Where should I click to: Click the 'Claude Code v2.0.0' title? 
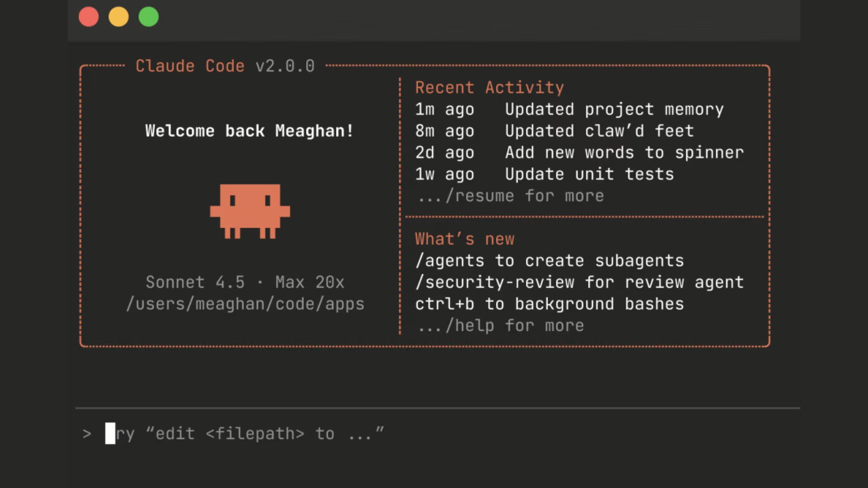coord(225,66)
